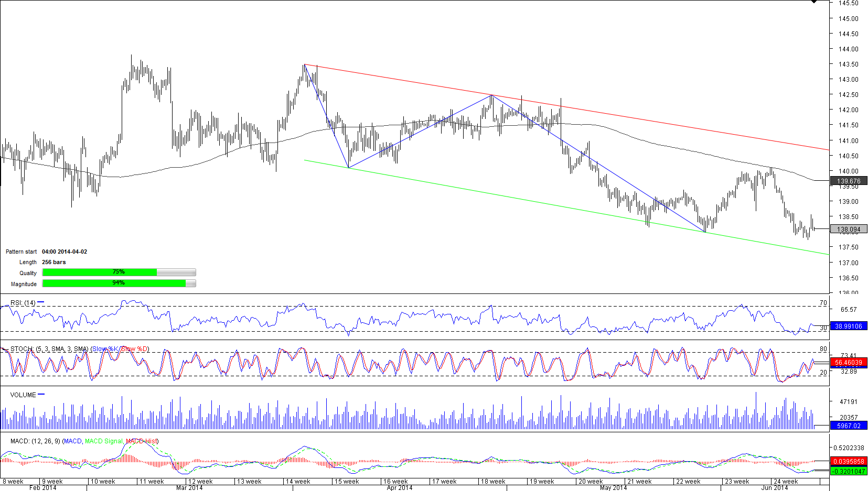Click the blue VOLUME legend line marker
The width and height of the screenshot is (868, 491).
point(41,395)
